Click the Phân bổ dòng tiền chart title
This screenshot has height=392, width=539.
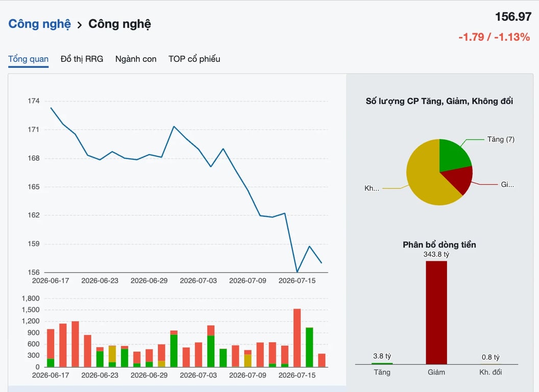point(439,245)
